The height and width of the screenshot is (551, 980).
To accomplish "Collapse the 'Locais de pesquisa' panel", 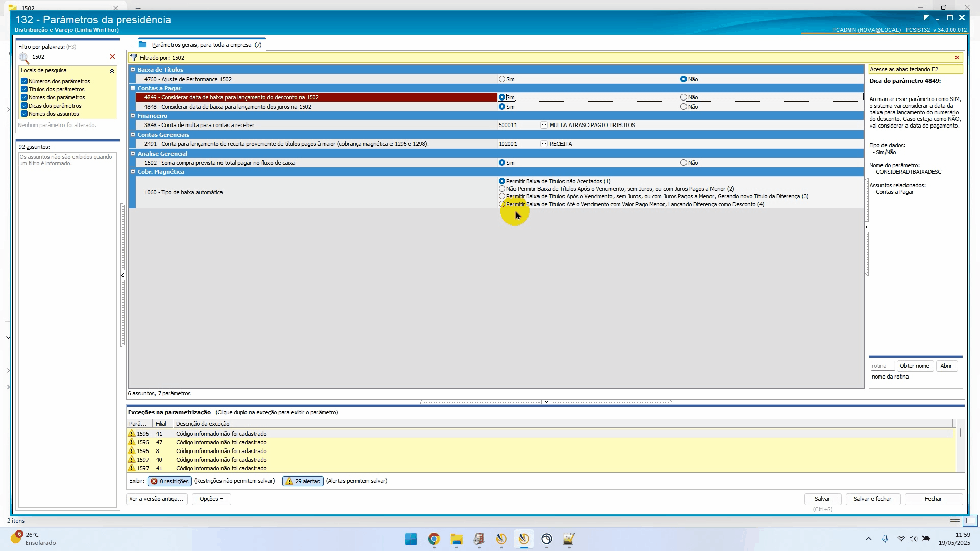I will (112, 71).
